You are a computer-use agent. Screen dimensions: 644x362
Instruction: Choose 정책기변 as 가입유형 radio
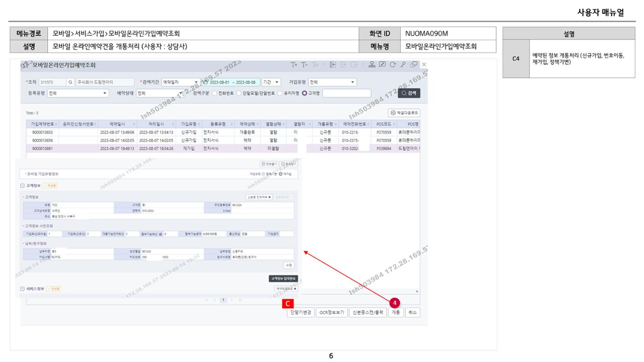click(264, 174)
